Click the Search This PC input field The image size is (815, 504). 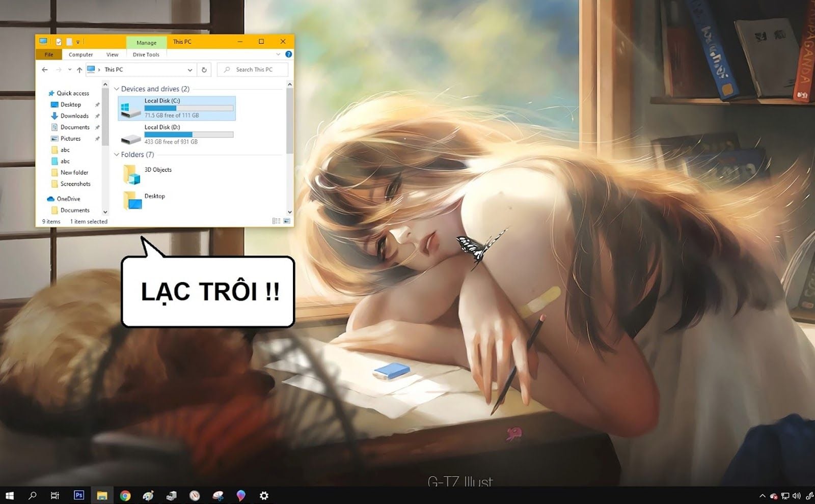[x=253, y=69]
